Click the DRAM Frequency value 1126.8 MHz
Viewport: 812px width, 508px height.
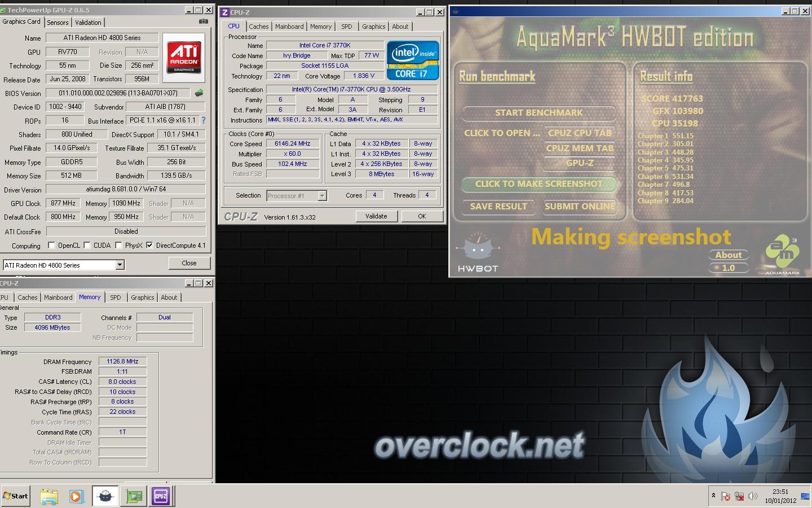coord(122,361)
